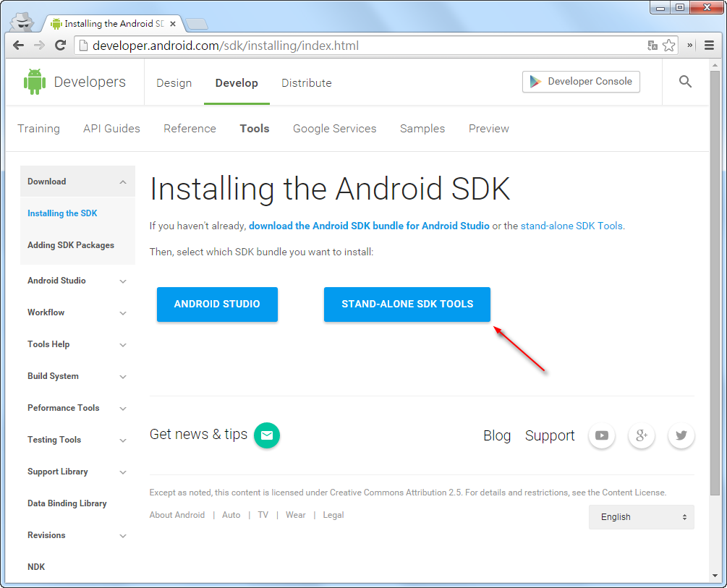This screenshot has width=727, height=588.
Task: Expand the Revisions sidebar section
Action: coord(123,536)
